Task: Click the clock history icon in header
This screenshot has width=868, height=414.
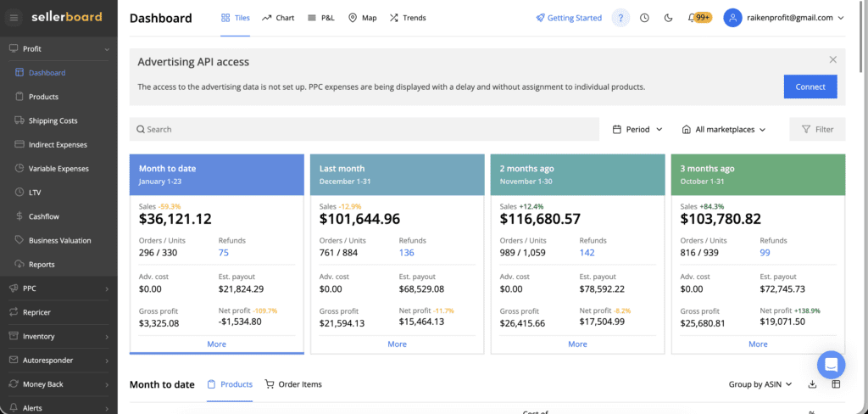Action: click(x=644, y=18)
